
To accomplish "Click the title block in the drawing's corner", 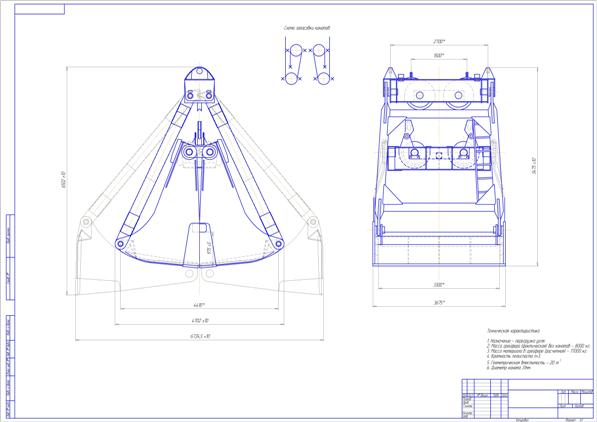I will point(528,399).
